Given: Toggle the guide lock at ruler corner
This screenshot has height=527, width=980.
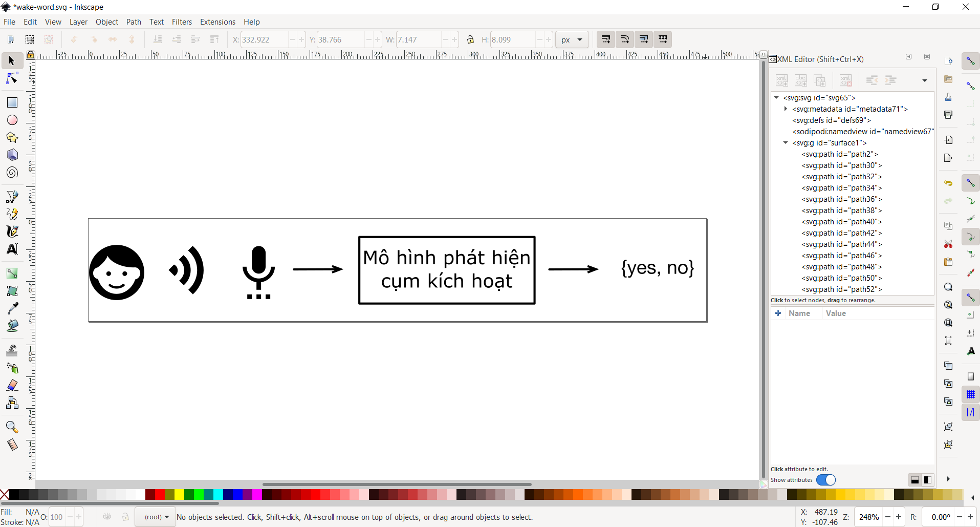Looking at the screenshot, I should (31, 55).
